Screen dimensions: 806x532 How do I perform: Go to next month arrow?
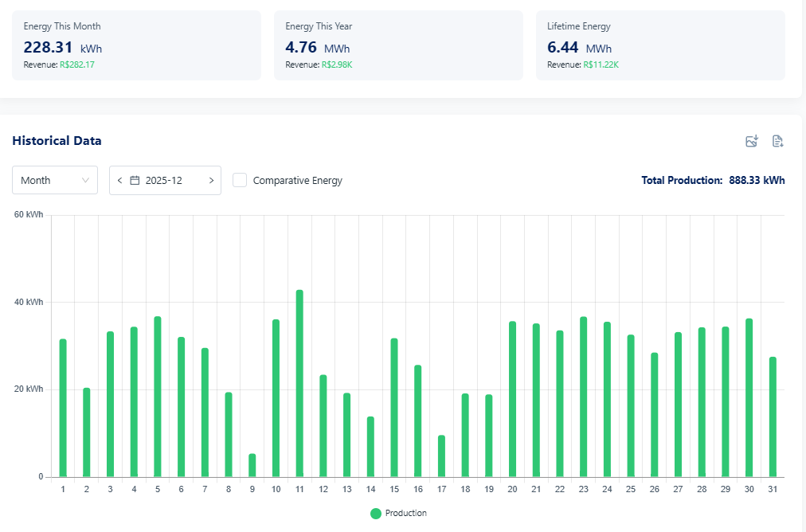211,181
